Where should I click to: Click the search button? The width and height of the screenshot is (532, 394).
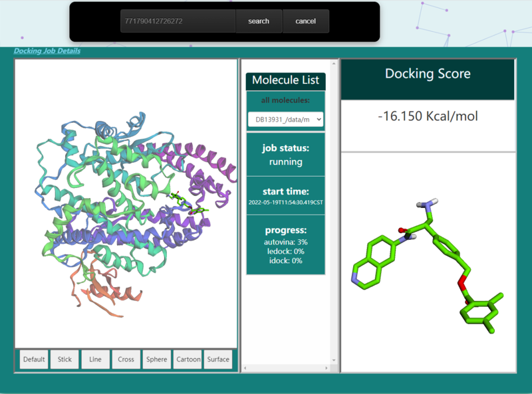[259, 21]
